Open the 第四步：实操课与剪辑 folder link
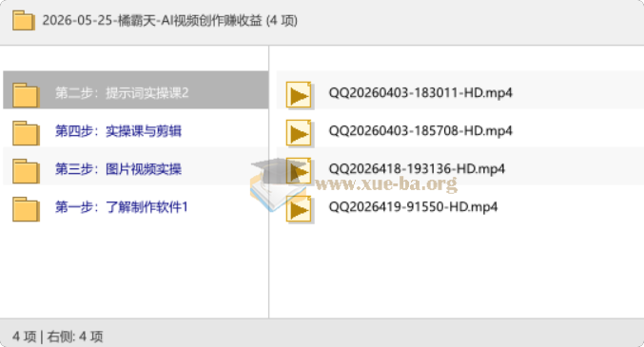644x347 pixels. click(118, 131)
